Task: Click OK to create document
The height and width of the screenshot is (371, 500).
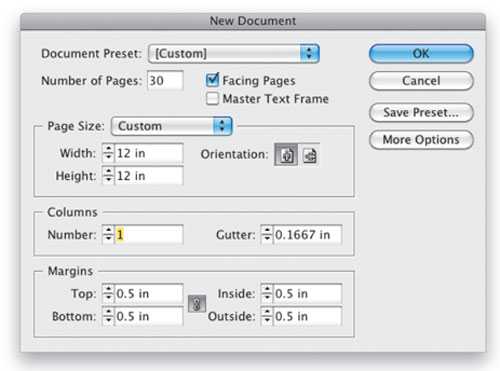Action: click(x=421, y=54)
